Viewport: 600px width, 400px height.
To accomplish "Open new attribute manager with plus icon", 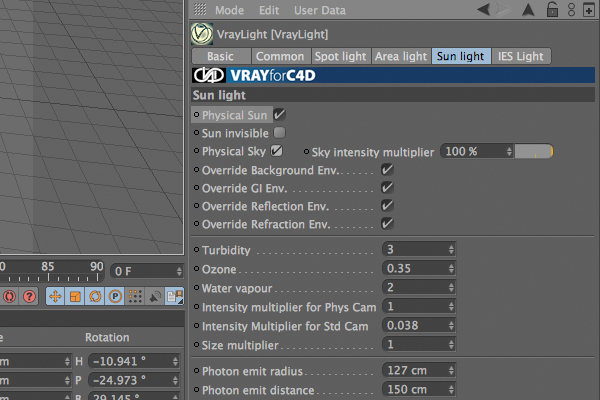I will click(589, 10).
